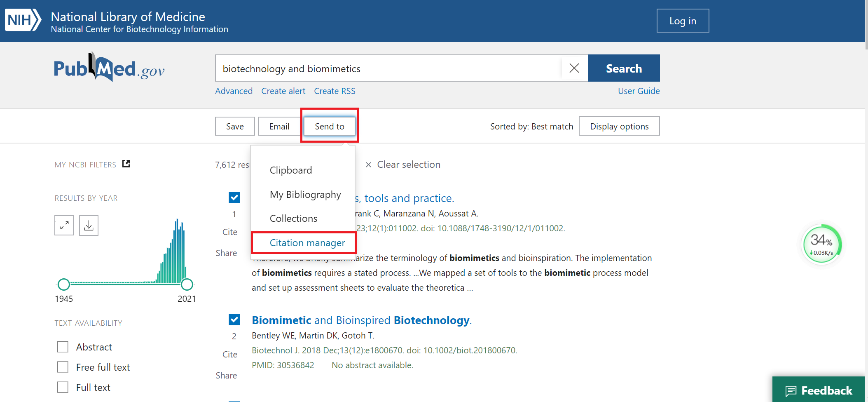Enable the Abstract text availability filter
The width and height of the screenshot is (868, 402).
63,347
